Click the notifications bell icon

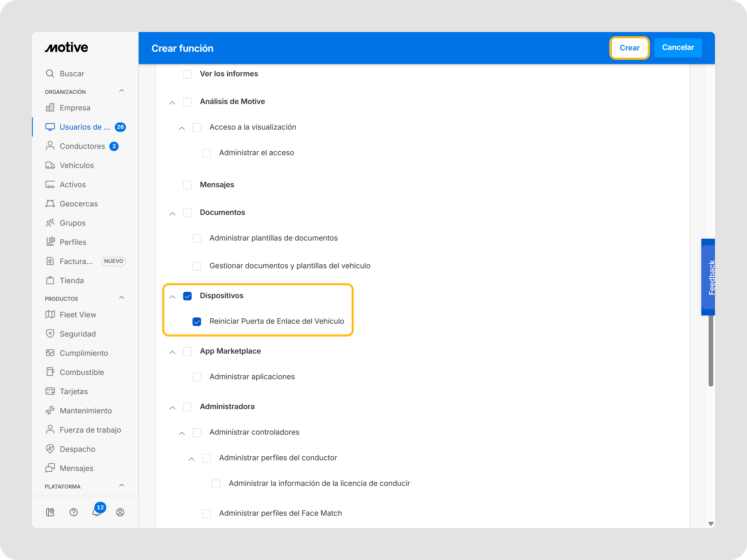click(x=97, y=513)
